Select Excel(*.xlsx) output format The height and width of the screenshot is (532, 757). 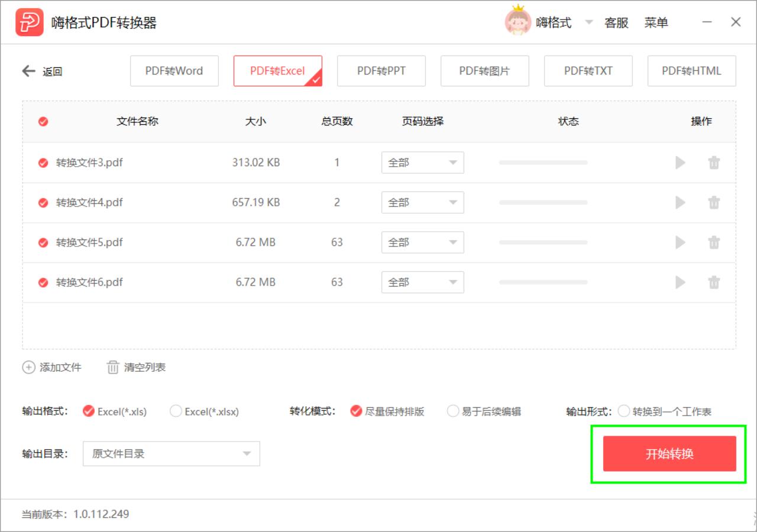(x=176, y=411)
